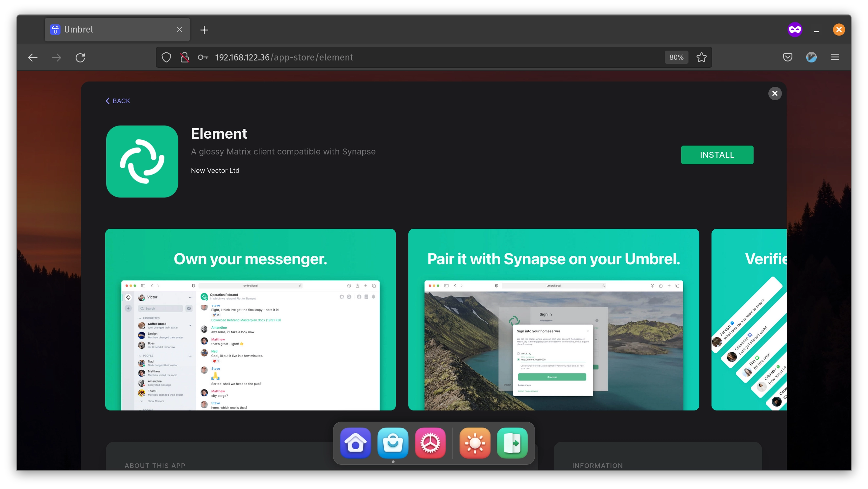Open the 'Pair it with Synapse' screenshot
This screenshot has height=489, width=868.
(554, 319)
